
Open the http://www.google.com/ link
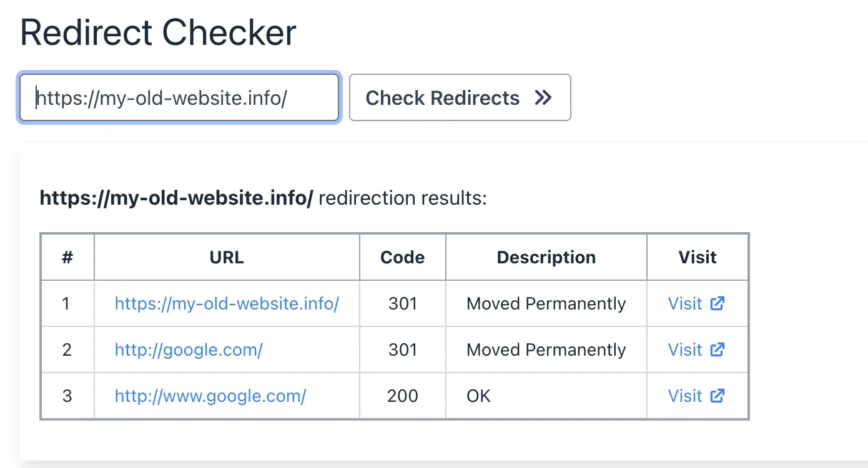[210, 396]
